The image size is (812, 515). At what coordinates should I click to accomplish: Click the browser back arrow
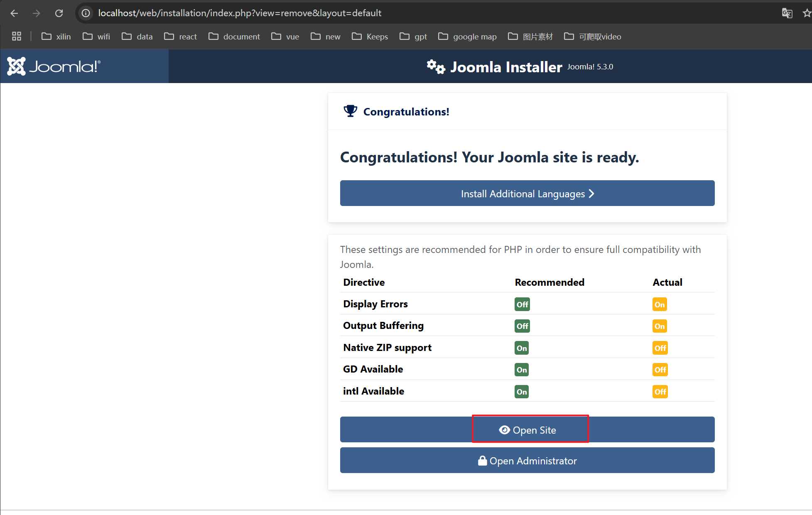[x=15, y=13]
